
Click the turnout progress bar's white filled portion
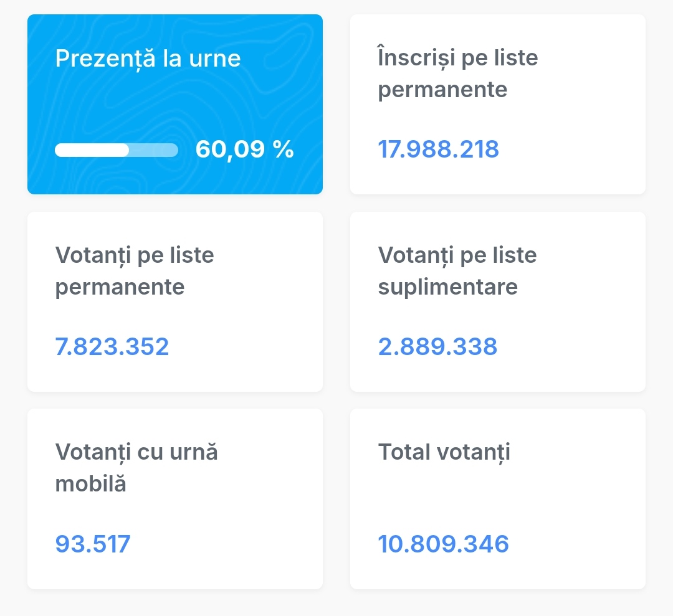[x=92, y=150]
